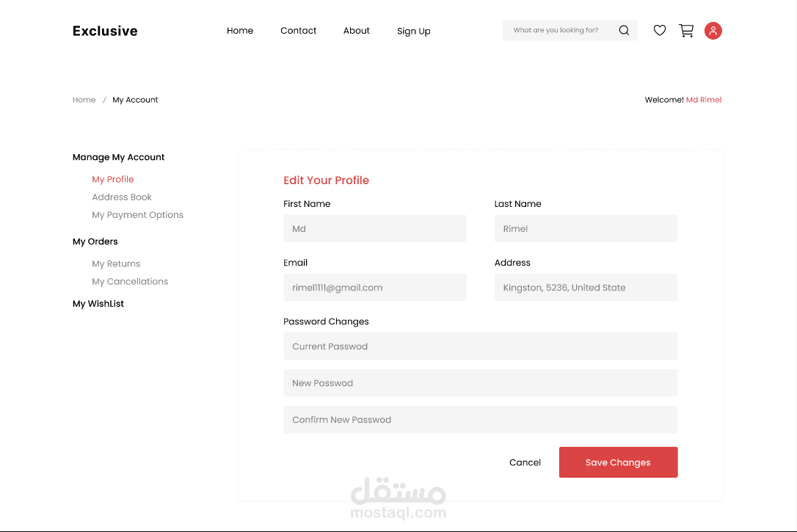The height and width of the screenshot is (532, 797).
Task: Click the Last Name label
Action: pos(517,204)
